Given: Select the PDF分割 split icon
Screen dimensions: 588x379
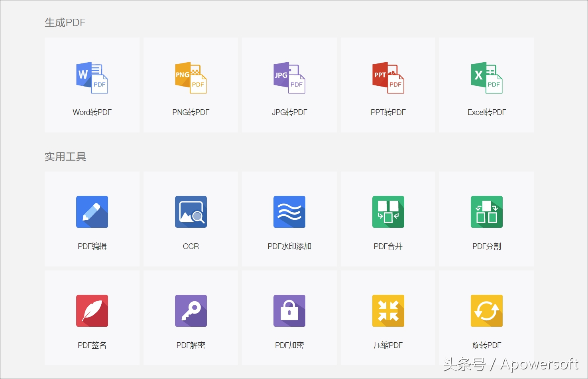Looking at the screenshot, I should pyautogui.click(x=486, y=212).
